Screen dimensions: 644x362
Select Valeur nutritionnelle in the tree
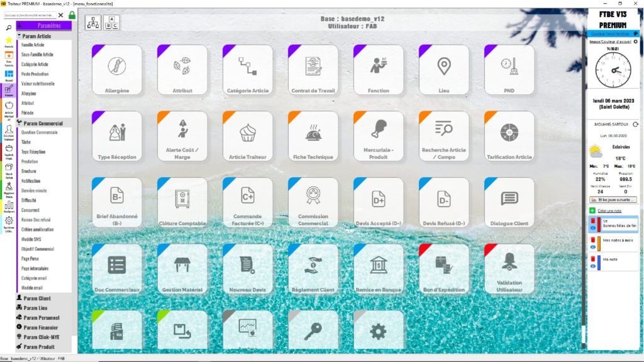pos(38,84)
